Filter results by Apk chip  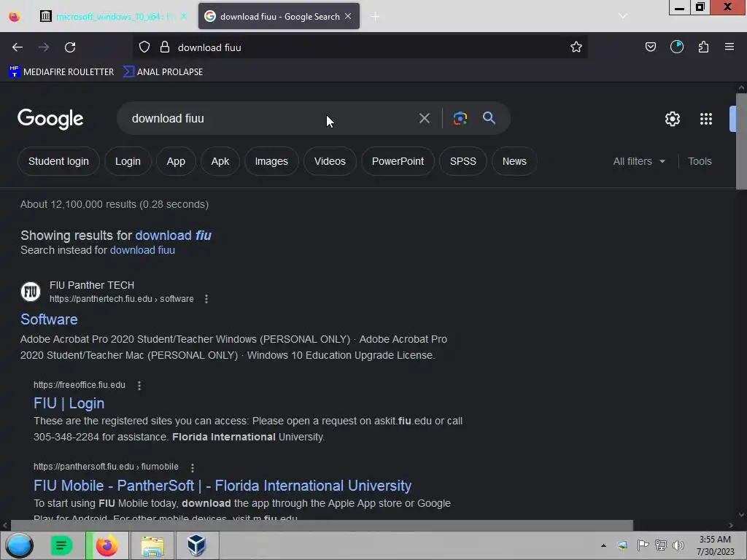pos(220,161)
